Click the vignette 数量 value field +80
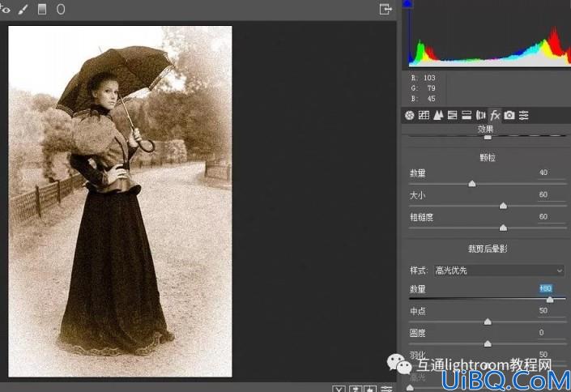Image resolution: width=571 pixels, height=392 pixels. pyautogui.click(x=552, y=288)
